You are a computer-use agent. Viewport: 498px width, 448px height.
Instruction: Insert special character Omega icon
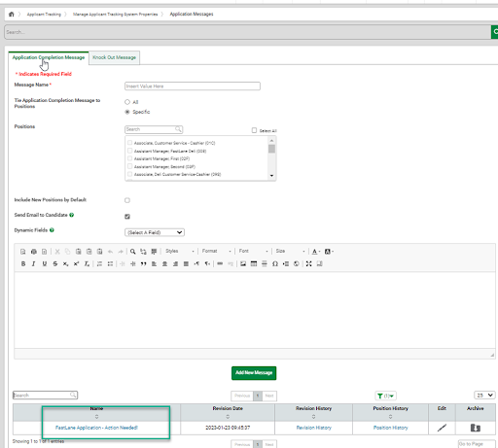pos(275,263)
